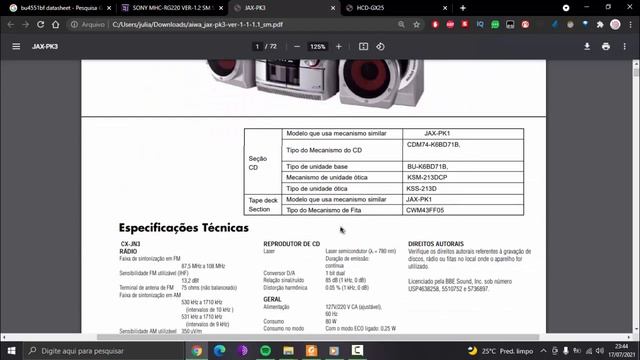The width and height of the screenshot is (640, 360).
Task: Click the Arquivo file info indicator
Action: tap(88, 24)
